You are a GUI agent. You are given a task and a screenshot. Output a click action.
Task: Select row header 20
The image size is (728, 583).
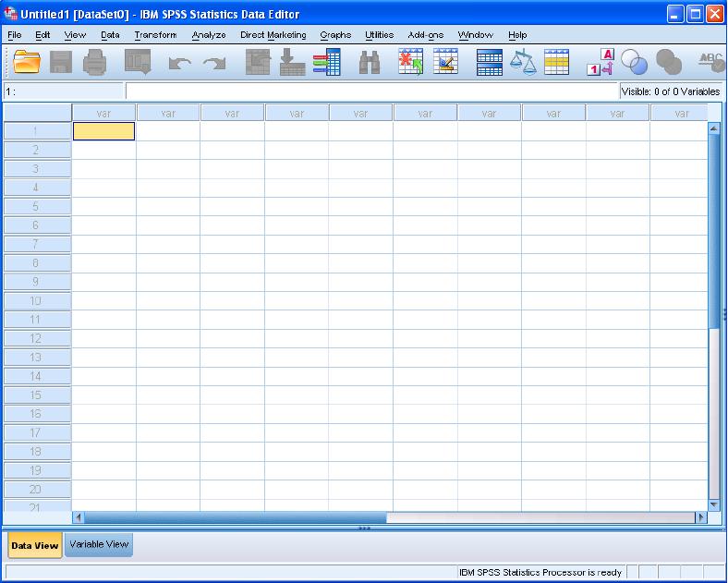(37, 490)
